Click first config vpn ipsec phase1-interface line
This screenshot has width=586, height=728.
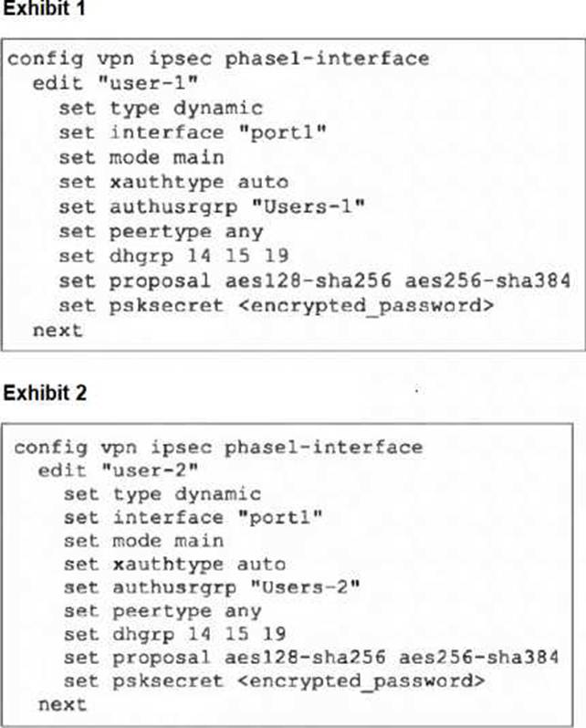[218, 59]
